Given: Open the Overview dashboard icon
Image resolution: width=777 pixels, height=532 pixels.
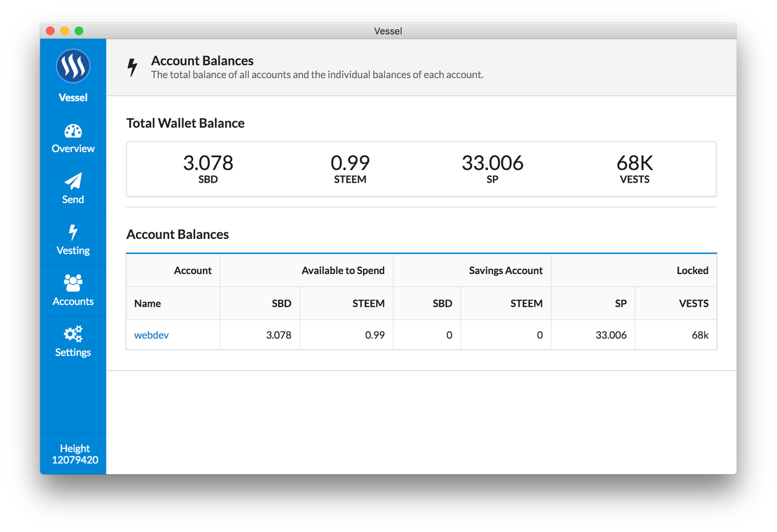Looking at the screenshot, I should click(73, 132).
